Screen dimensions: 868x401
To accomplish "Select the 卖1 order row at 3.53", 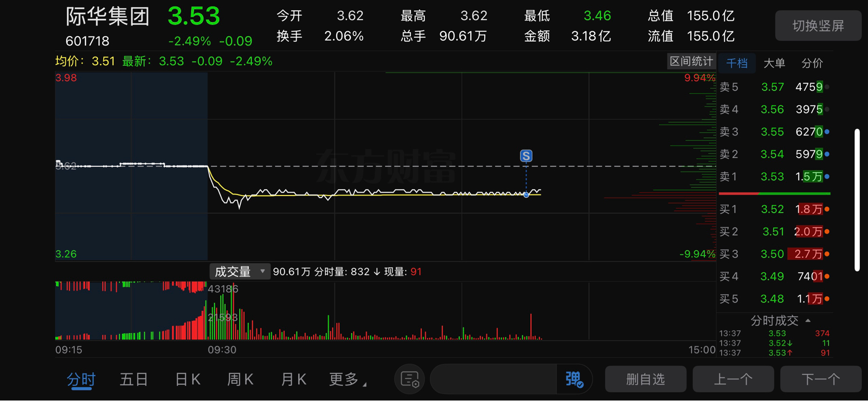I will [774, 177].
